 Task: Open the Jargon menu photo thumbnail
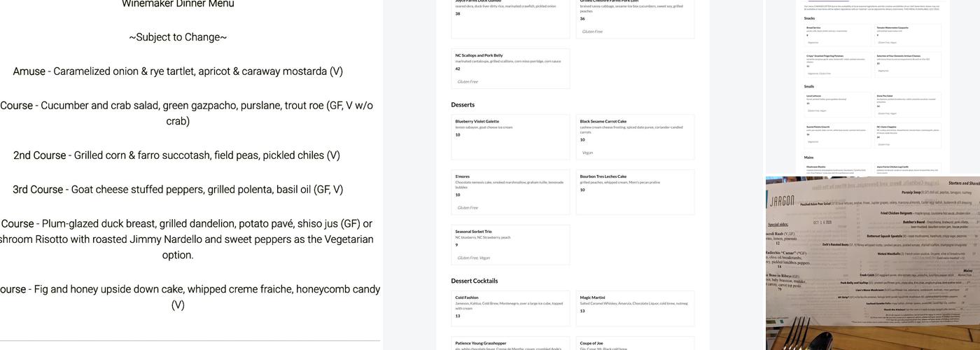click(x=872, y=263)
